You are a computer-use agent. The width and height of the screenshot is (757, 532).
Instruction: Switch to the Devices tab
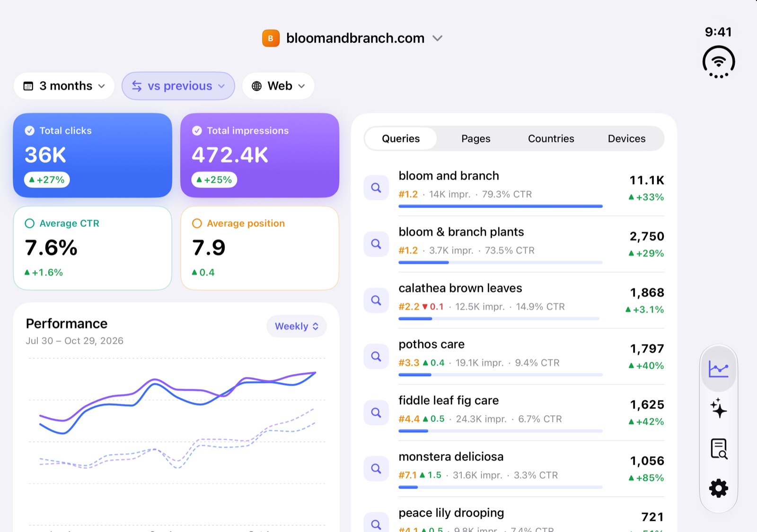[x=626, y=139]
